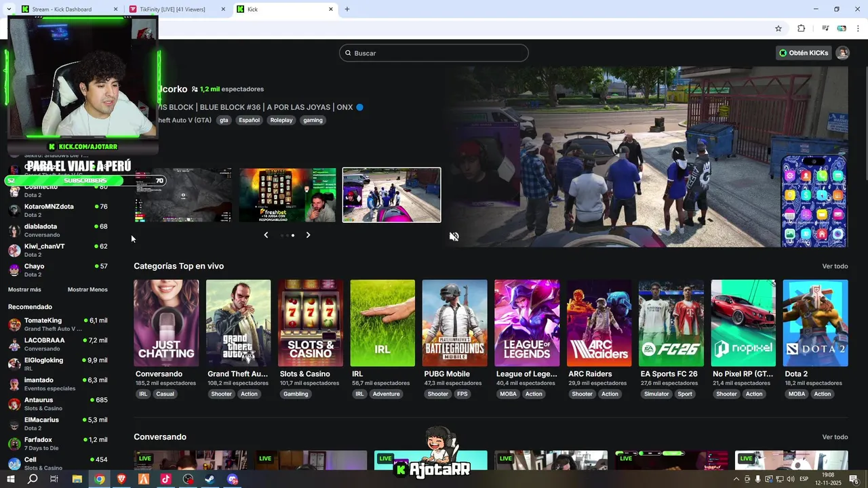Open Brave browser from the taskbar
The image size is (868, 488).
coord(121,479)
